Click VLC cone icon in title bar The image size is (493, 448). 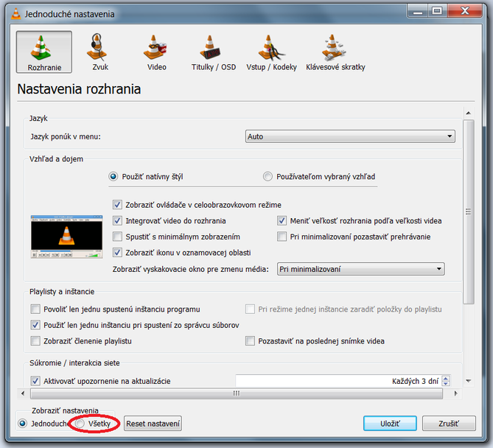coord(15,14)
